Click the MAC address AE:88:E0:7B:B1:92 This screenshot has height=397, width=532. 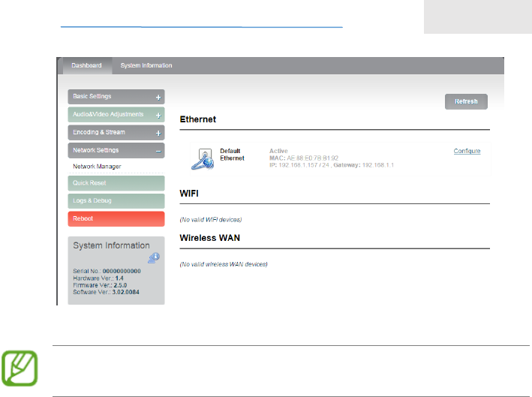coord(312,158)
